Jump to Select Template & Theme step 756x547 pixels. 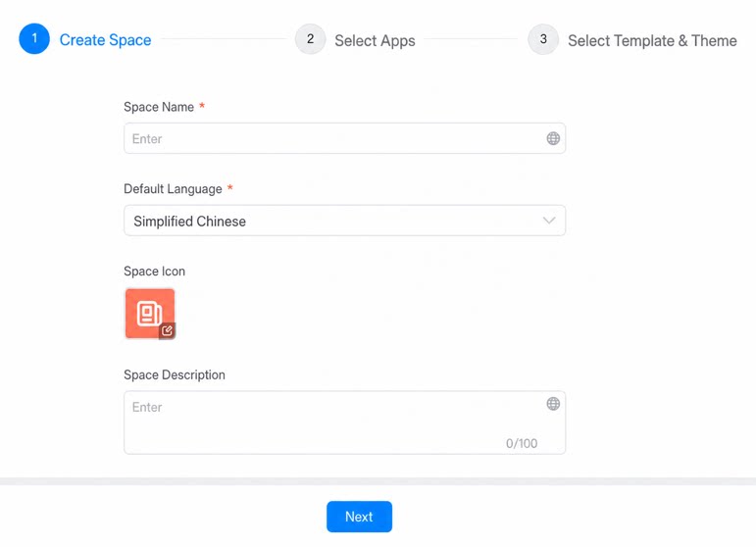tap(652, 41)
